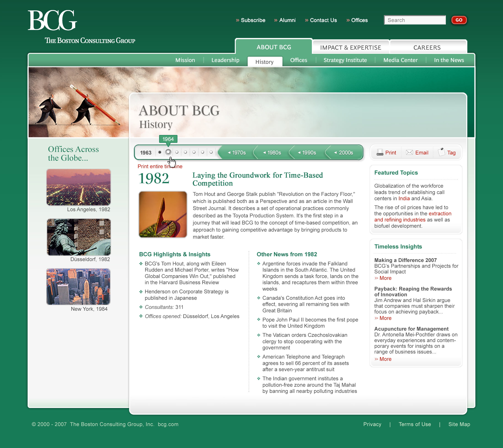
Task: Follow the India link in Featured Topics
Action: click(404, 199)
